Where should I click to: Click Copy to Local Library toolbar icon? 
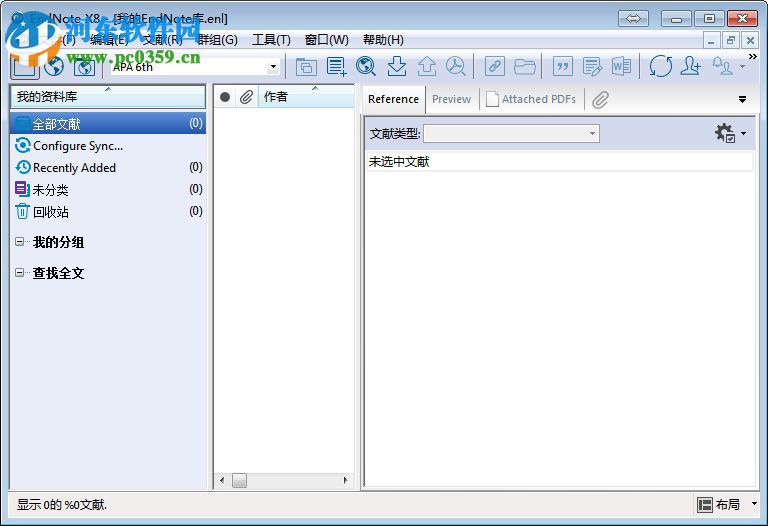pos(306,67)
